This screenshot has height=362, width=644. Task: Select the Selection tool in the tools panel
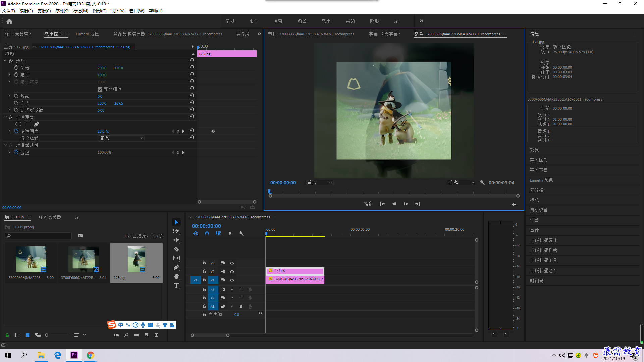point(176,222)
